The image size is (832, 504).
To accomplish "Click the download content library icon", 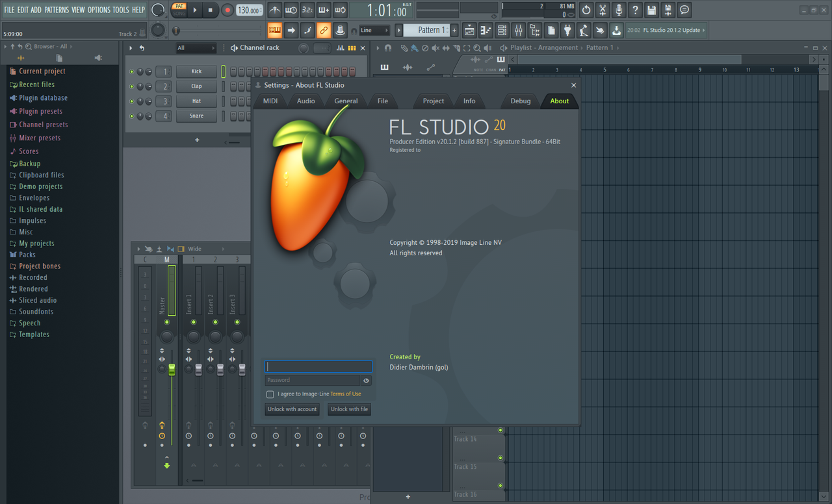I will 616,30.
